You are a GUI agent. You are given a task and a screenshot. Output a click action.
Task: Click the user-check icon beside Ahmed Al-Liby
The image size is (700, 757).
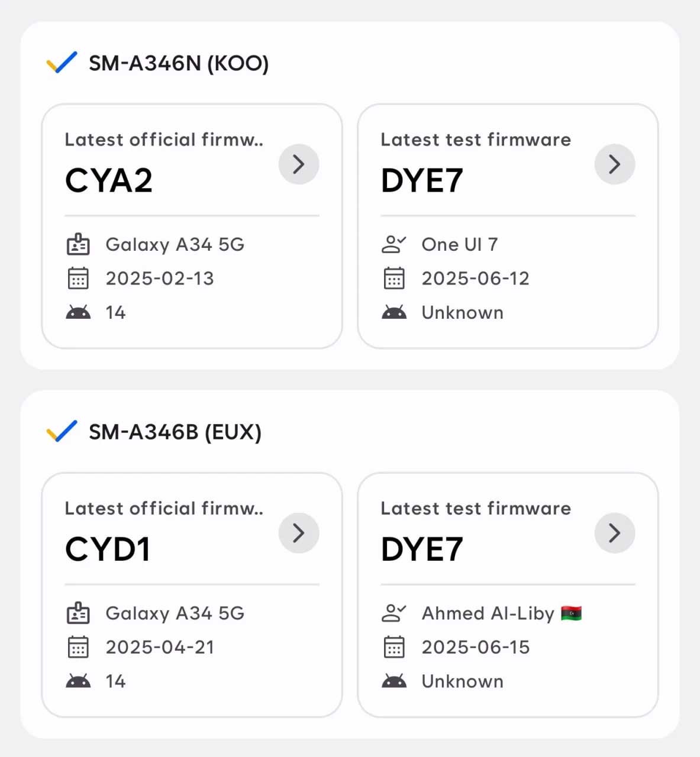tap(394, 613)
